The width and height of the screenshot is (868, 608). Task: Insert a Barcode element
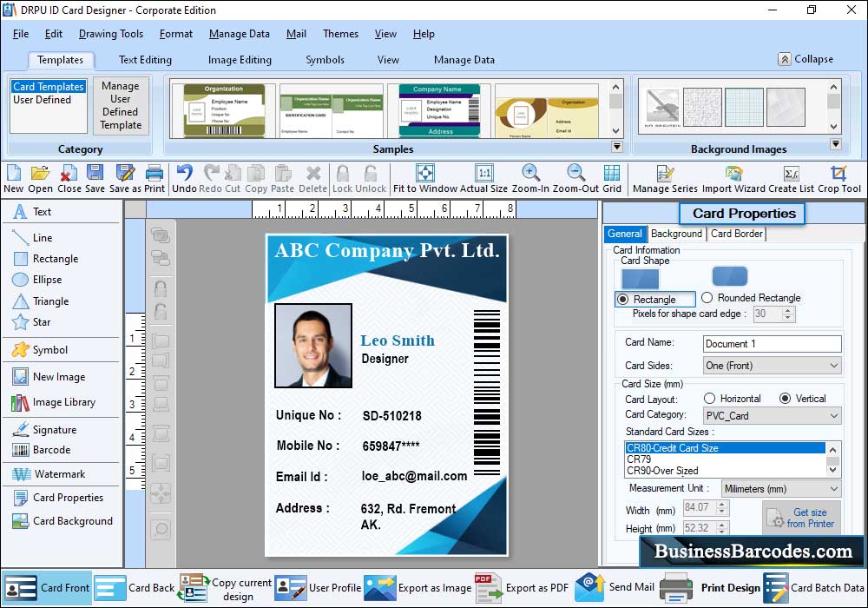[x=42, y=450]
